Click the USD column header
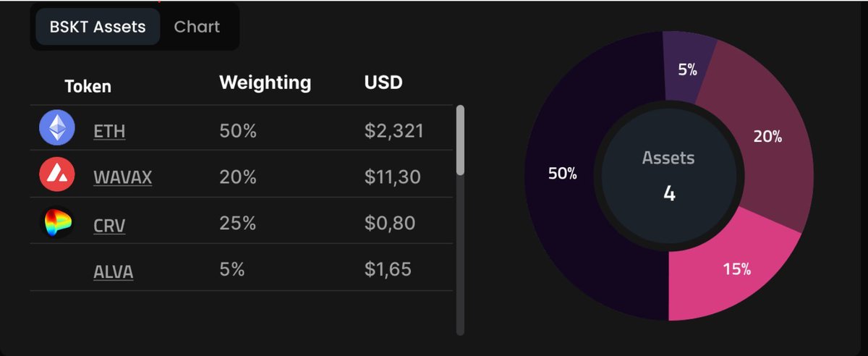This screenshot has width=868, height=356. tap(383, 82)
